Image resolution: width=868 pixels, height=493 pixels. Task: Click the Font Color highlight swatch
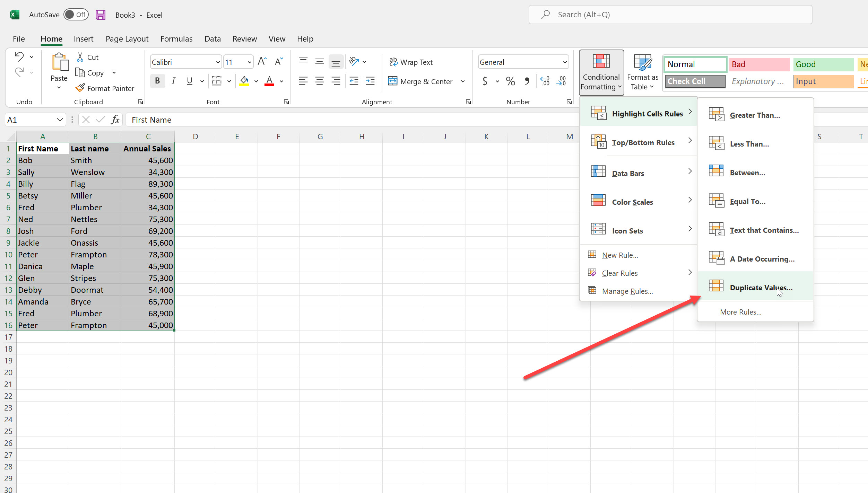pos(268,85)
